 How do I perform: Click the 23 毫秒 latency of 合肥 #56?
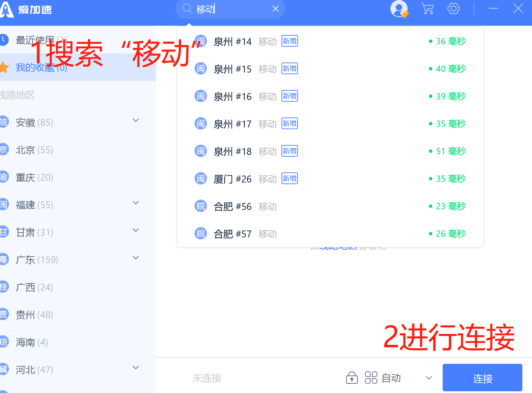point(447,206)
